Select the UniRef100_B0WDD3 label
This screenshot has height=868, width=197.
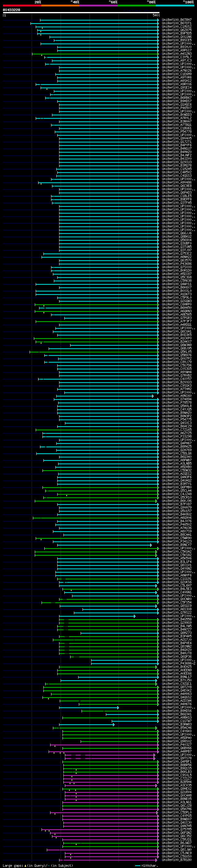point(176,115)
